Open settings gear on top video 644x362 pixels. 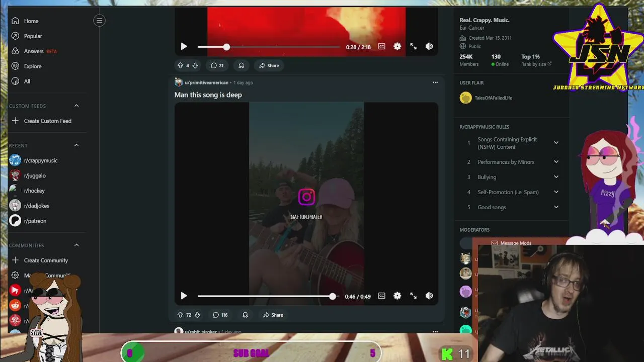tap(397, 46)
